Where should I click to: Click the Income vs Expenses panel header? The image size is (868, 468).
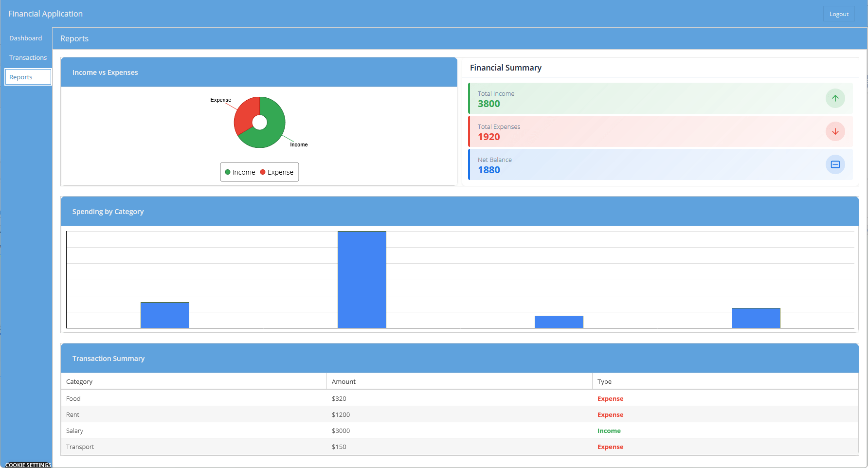[259, 72]
